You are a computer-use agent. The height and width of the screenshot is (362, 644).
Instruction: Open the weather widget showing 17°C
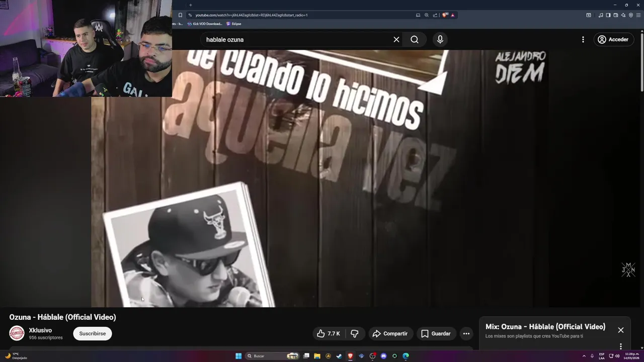click(15, 356)
